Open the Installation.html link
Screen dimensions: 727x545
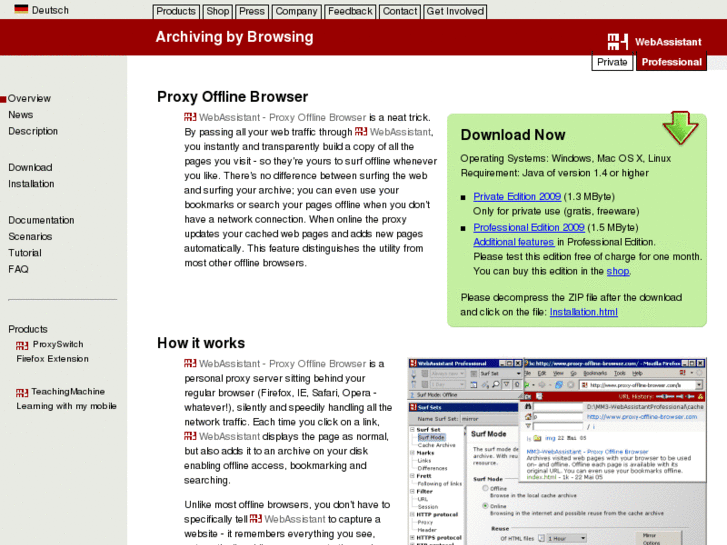click(583, 312)
